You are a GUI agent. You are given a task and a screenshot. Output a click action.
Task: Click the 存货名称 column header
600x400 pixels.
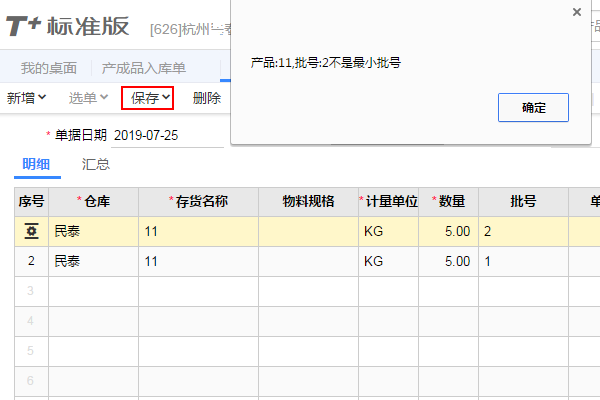(201, 201)
